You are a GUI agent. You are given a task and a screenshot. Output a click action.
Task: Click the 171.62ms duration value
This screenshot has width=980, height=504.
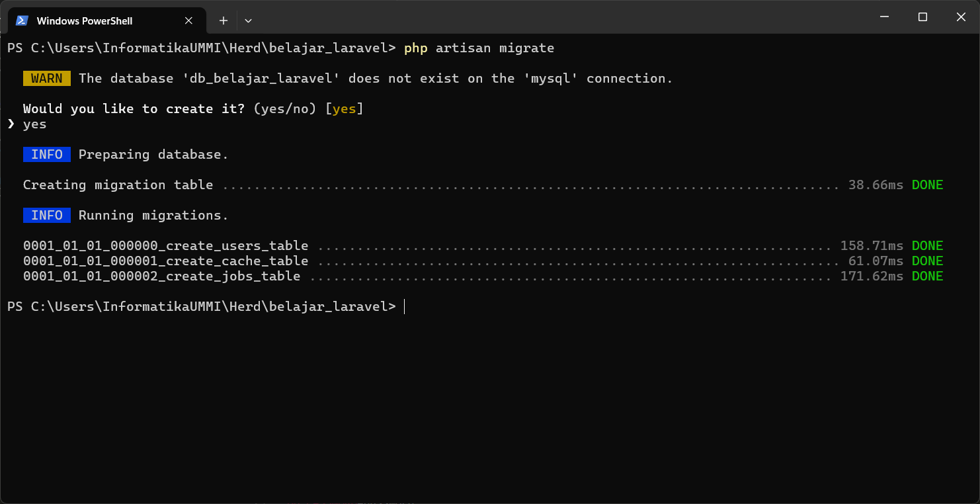[872, 276]
